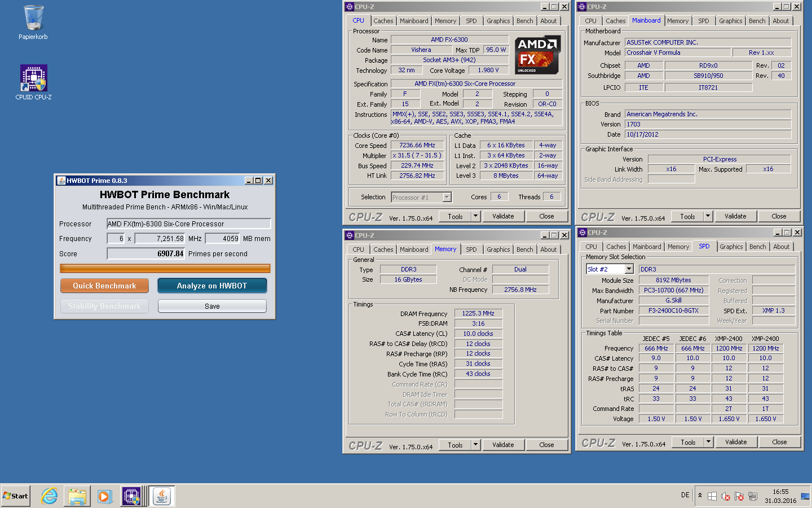This screenshot has height=508, width=812.
Task: Click Core Speed value 7236.66 MHz
Action: [417, 145]
